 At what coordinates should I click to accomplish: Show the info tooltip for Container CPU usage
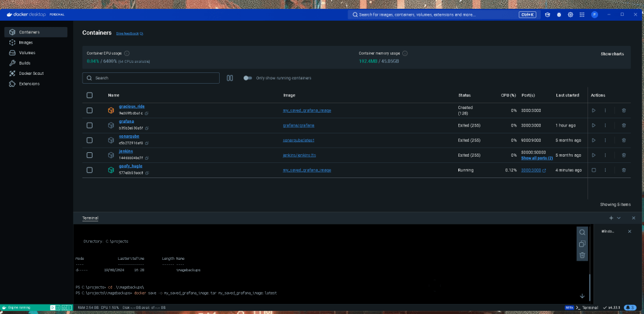point(127,53)
